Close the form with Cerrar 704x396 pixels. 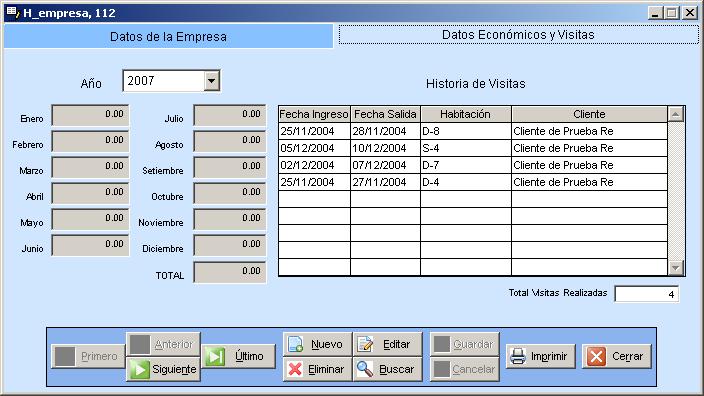coord(617,356)
